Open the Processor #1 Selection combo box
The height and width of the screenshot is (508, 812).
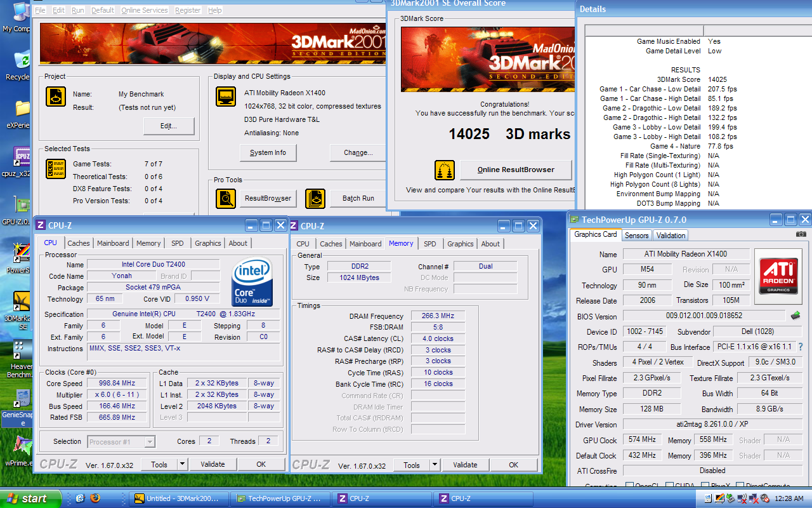click(121, 441)
